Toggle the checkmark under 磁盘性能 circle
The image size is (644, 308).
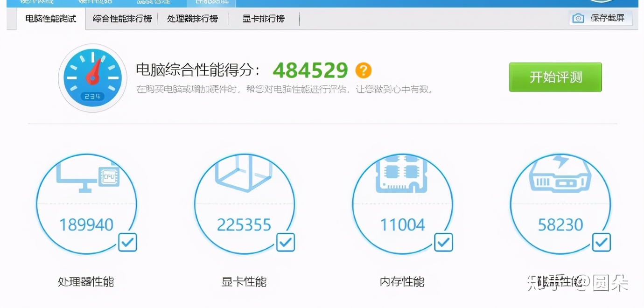[x=601, y=242]
